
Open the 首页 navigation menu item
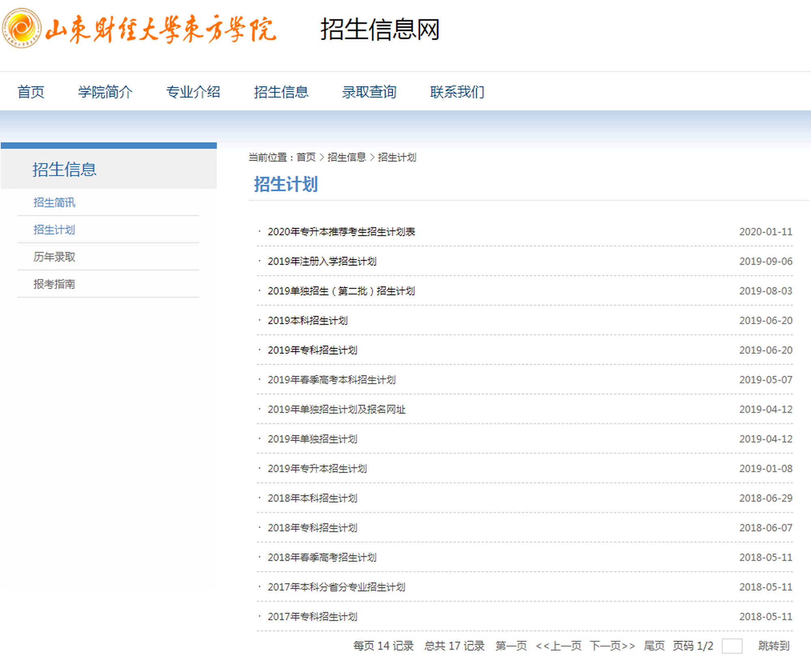pos(31,92)
